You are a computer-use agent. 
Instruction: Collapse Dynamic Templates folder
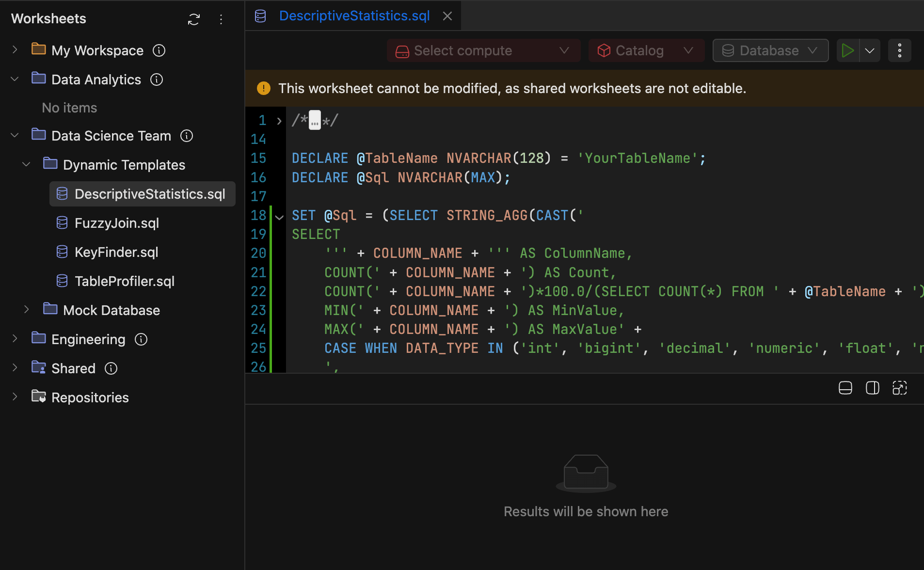tap(27, 164)
